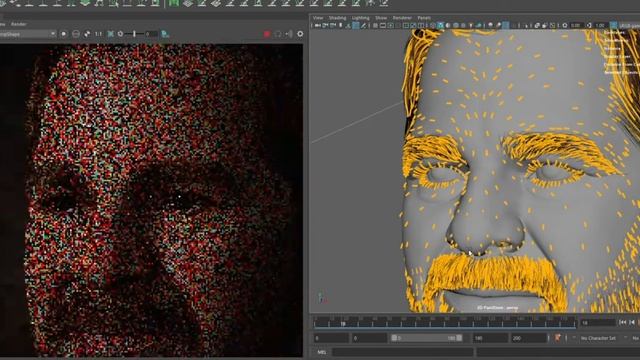Open Render View settings gear

coord(300,34)
